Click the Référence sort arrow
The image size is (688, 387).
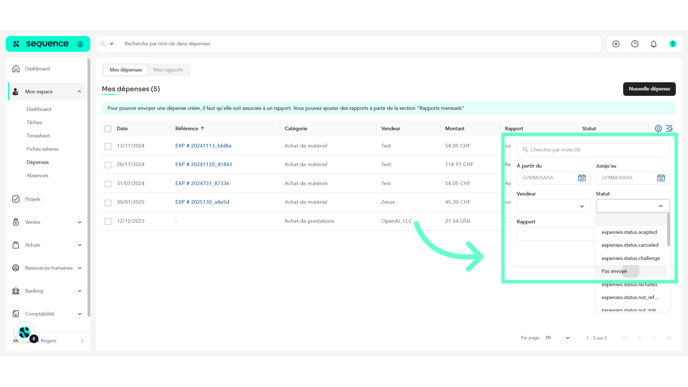202,129
